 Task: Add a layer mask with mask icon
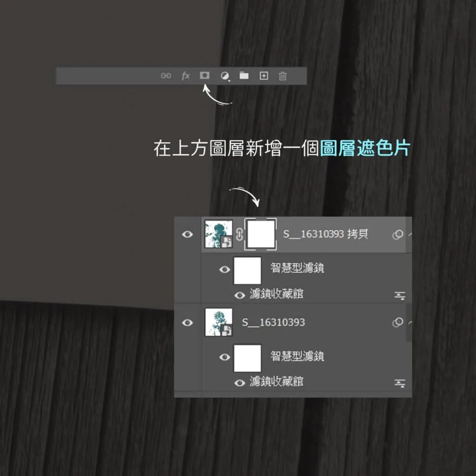tap(205, 75)
